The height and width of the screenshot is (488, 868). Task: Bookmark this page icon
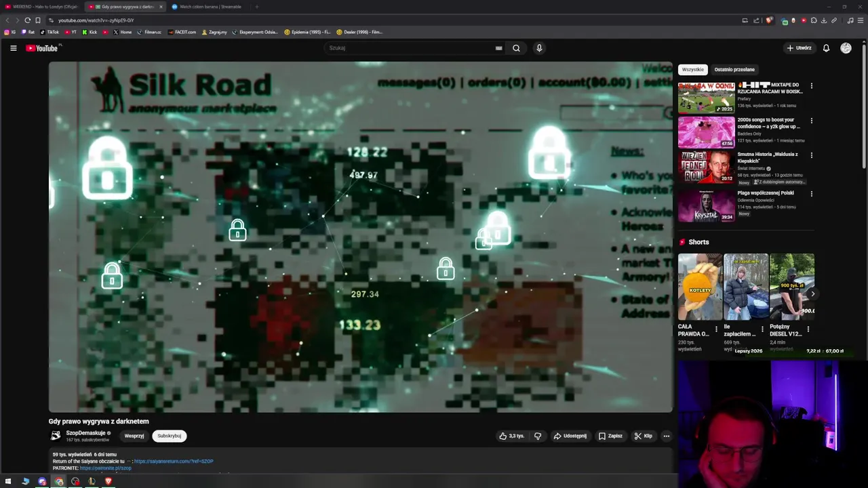[x=37, y=20]
